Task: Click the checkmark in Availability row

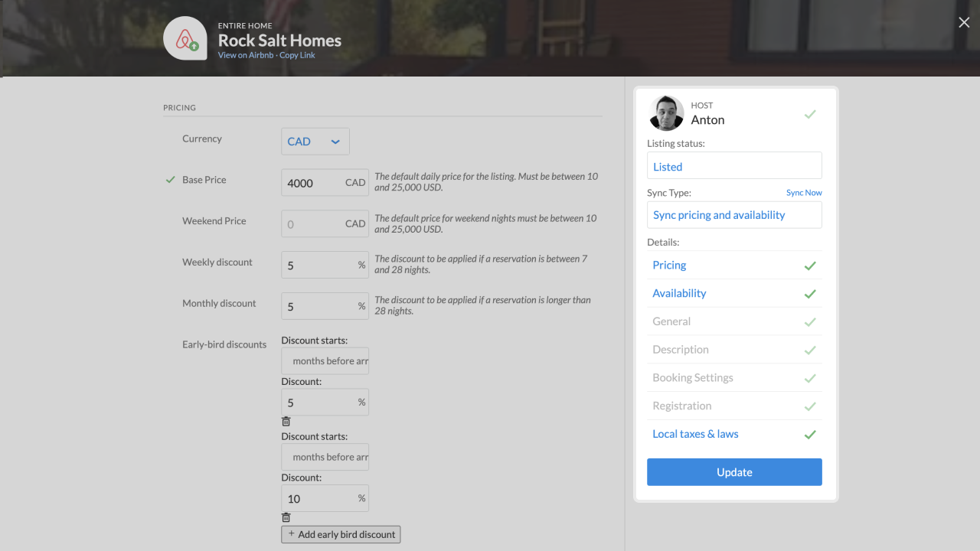Action: pos(810,294)
